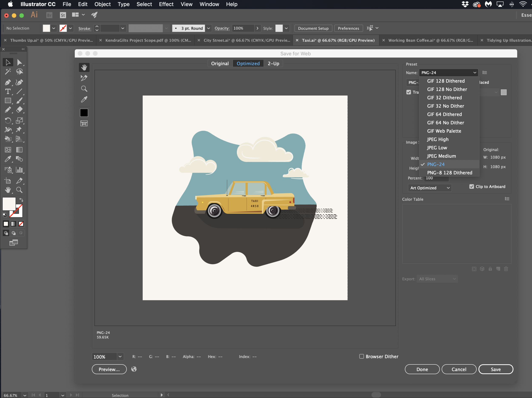Open the Color Table panel menu icon
This screenshot has height=398, width=532.
coord(507,199)
